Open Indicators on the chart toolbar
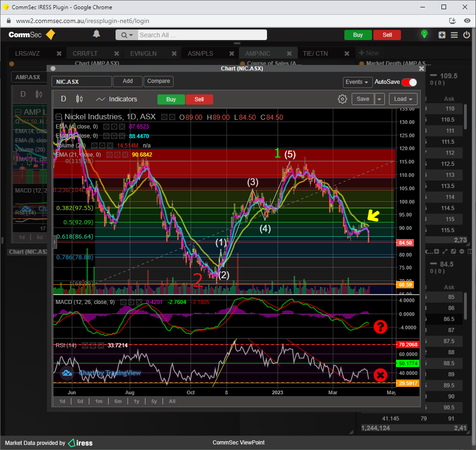 click(116, 99)
